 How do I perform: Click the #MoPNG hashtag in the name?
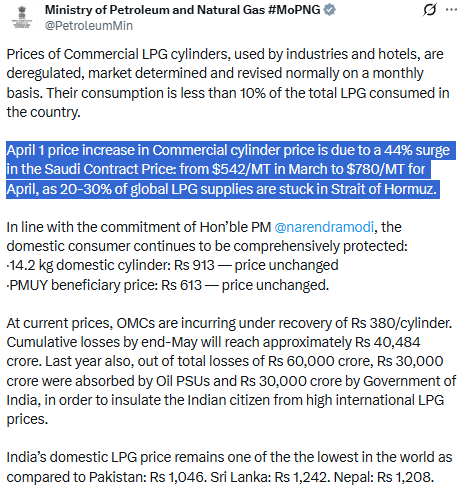pos(294,10)
